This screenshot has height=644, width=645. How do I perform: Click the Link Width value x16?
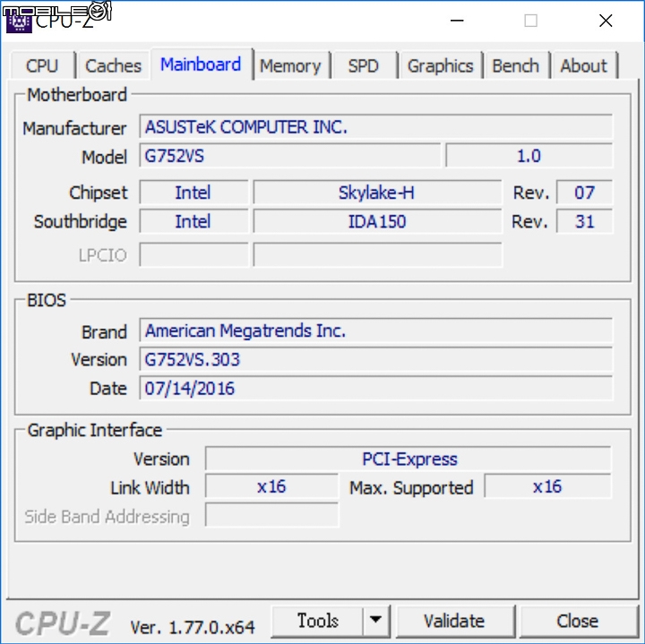[x=271, y=486]
